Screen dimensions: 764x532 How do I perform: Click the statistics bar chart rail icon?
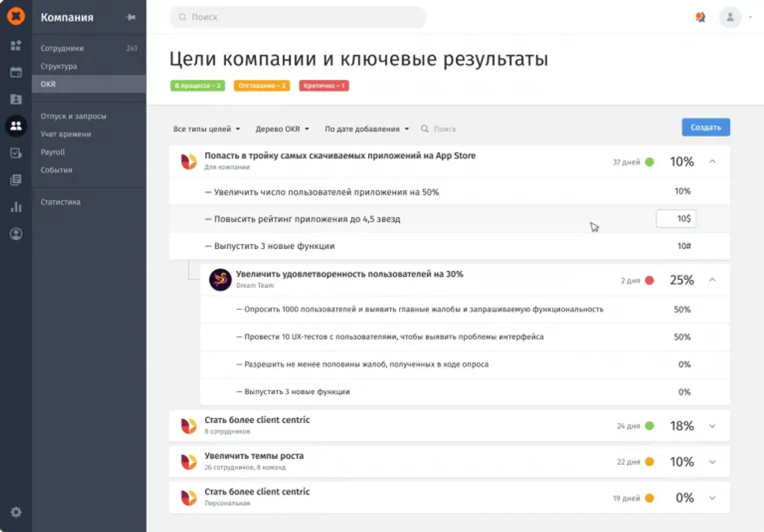[x=16, y=207]
